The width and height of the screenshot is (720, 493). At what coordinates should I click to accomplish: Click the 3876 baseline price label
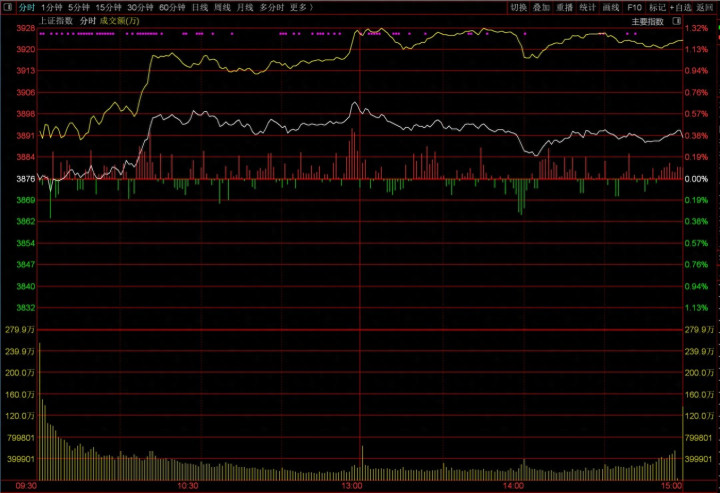(26, 179)
